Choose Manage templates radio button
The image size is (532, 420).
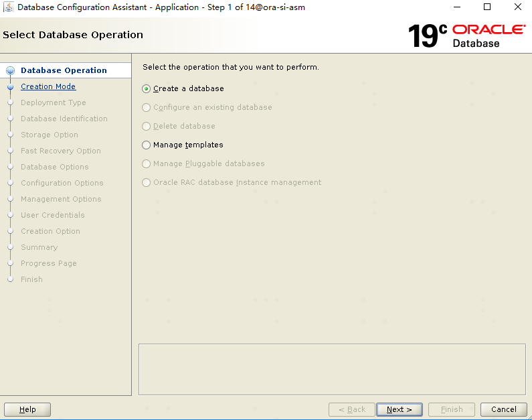click(x=146, y=145)
